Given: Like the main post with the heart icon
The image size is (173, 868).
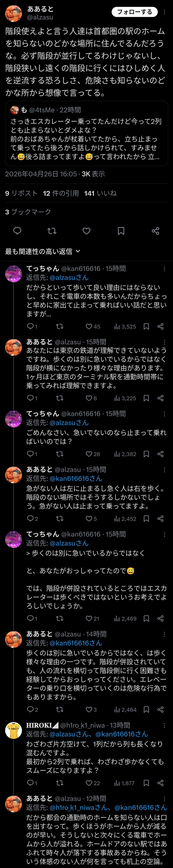Looking at the screenshot, I should (86, 231).
